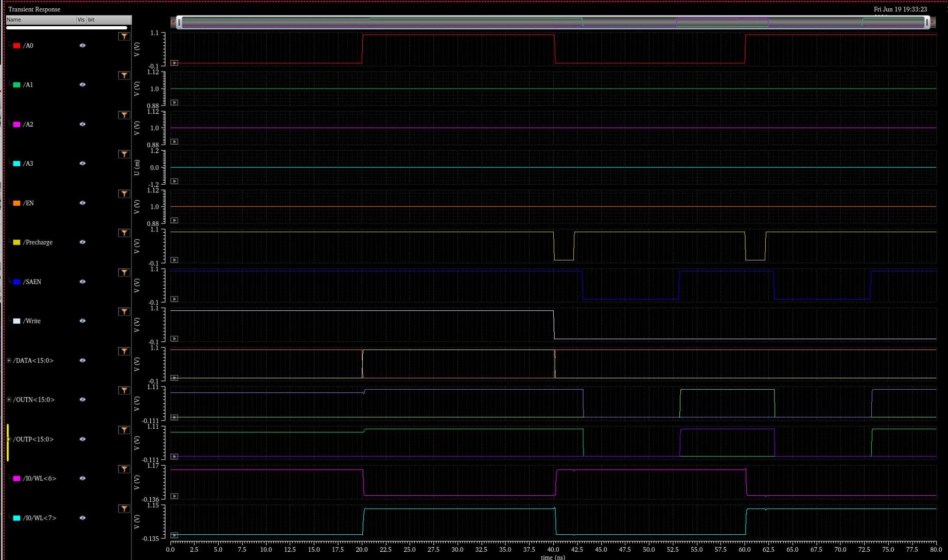Image resolution: width=948 pixels, height=560 pixels.
Task: Hide the /I0/WL<7> trace via eye icon
Action: [82, 518]
